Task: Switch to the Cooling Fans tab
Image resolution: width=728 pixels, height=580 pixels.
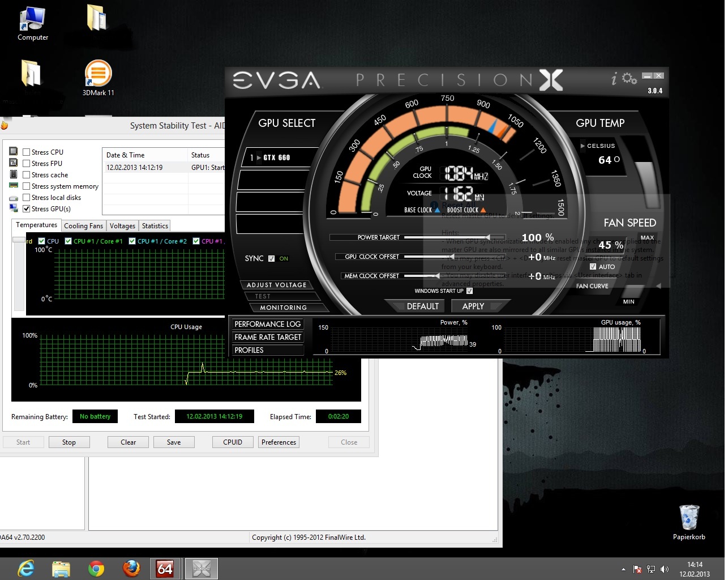Action: coord(83,225)
